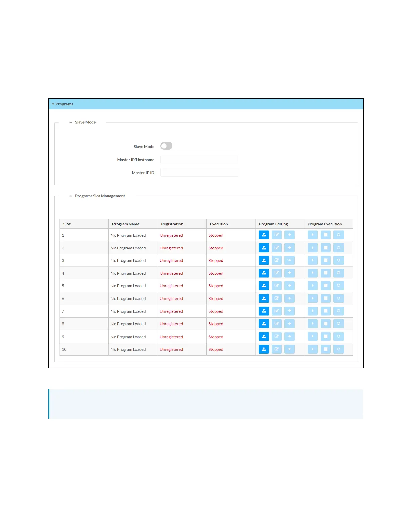Restart the program in slot 6

[338, 298]
